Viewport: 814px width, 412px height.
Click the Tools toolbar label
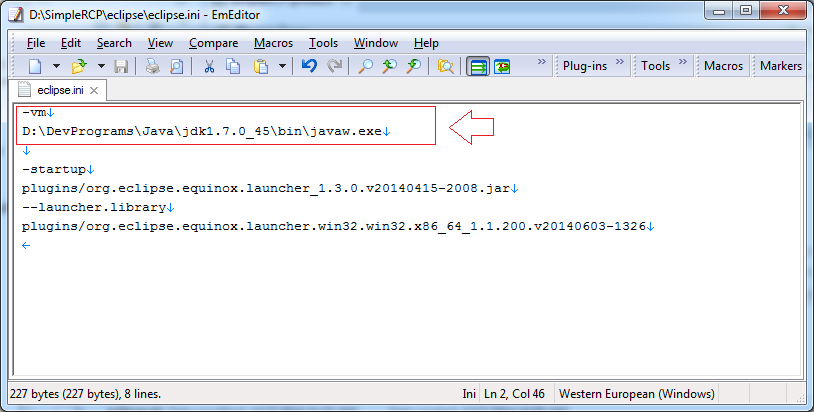(x=655, y=66)
